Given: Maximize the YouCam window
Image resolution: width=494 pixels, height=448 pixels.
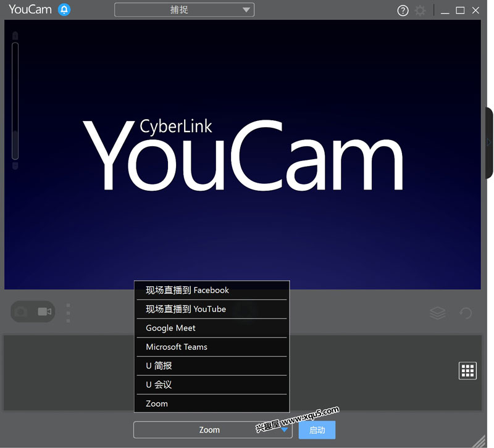Looking at the screenshot, I should tap(460, 10).
